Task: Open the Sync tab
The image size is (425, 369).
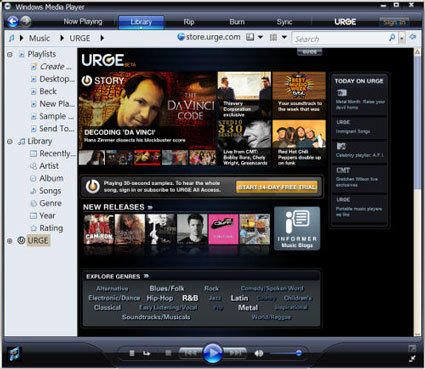Action: pos(284,22)
